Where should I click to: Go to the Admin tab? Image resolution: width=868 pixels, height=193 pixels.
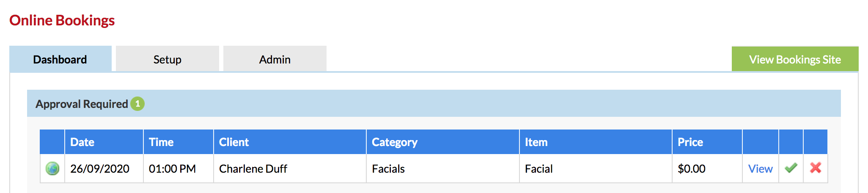pos(275,59)
